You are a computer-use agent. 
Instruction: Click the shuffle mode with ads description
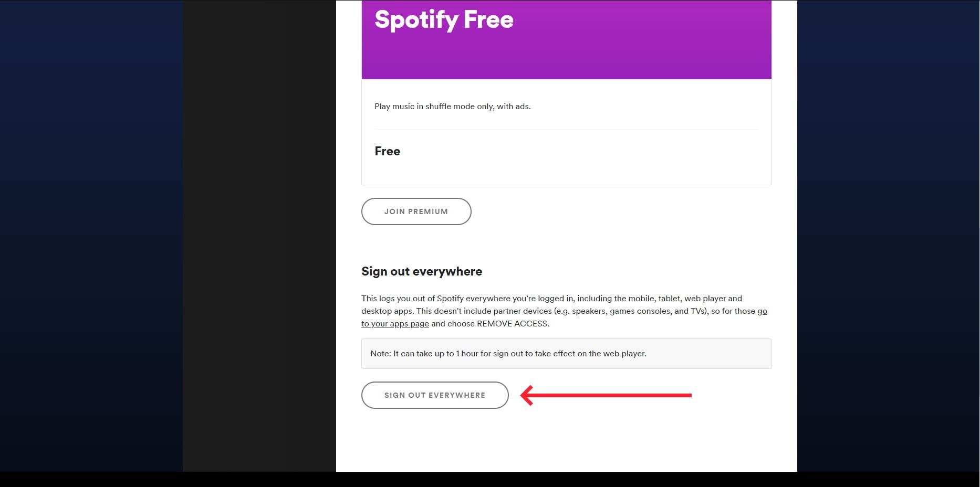tap(452, 106)
